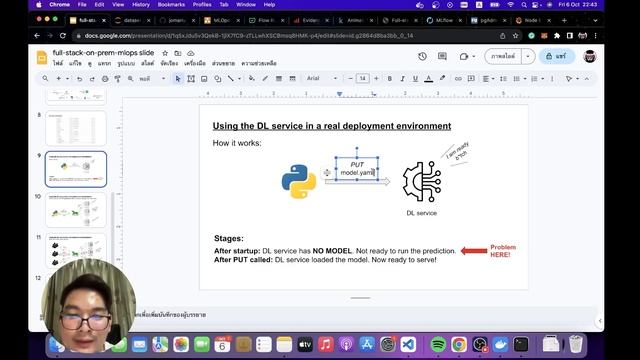Viewport: 640px width, 360px height.
Task: Toggle bold formatting
Action: coord(390,78)
